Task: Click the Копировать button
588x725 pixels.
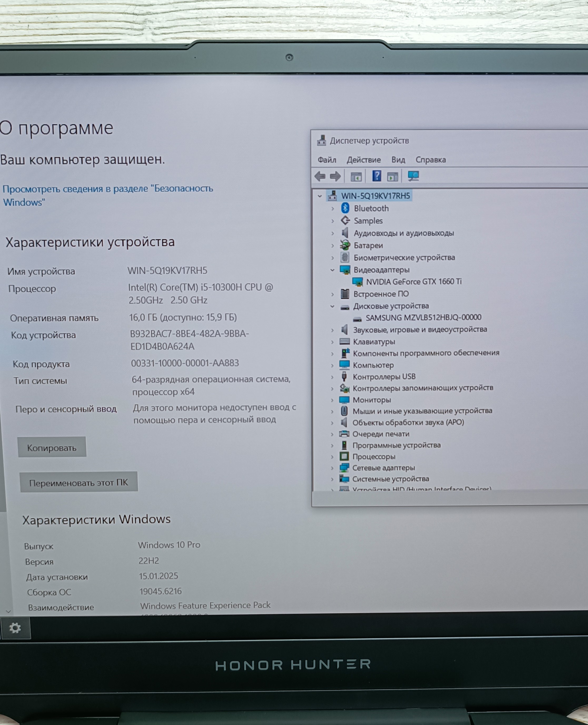Action: [x=52, y=447]
